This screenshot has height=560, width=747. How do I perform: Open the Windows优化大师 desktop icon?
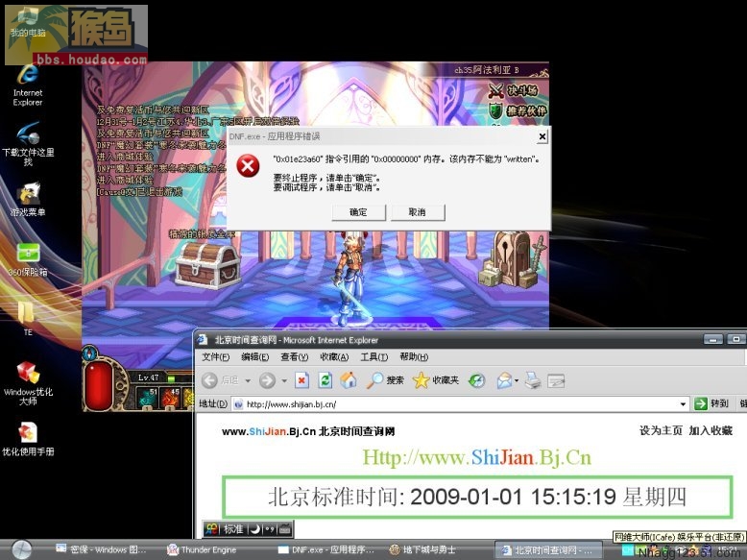28,383
